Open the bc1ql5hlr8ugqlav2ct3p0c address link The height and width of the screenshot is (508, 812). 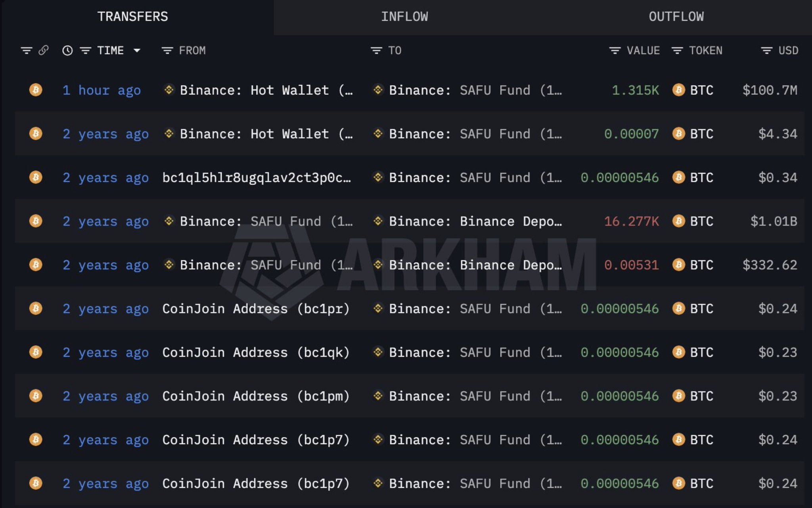coord(256,178)
